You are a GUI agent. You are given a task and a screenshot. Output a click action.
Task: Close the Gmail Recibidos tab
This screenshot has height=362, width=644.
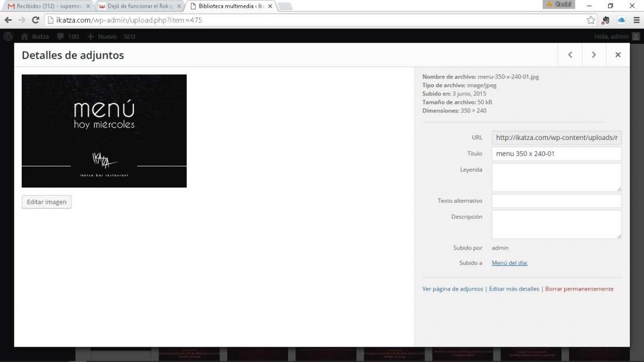[88, 6]
